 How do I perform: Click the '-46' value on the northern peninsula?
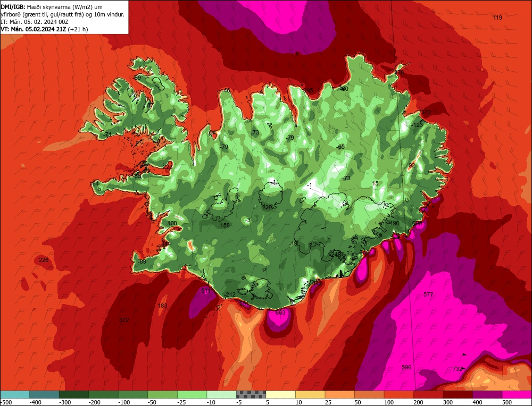[x=226, y=90]
